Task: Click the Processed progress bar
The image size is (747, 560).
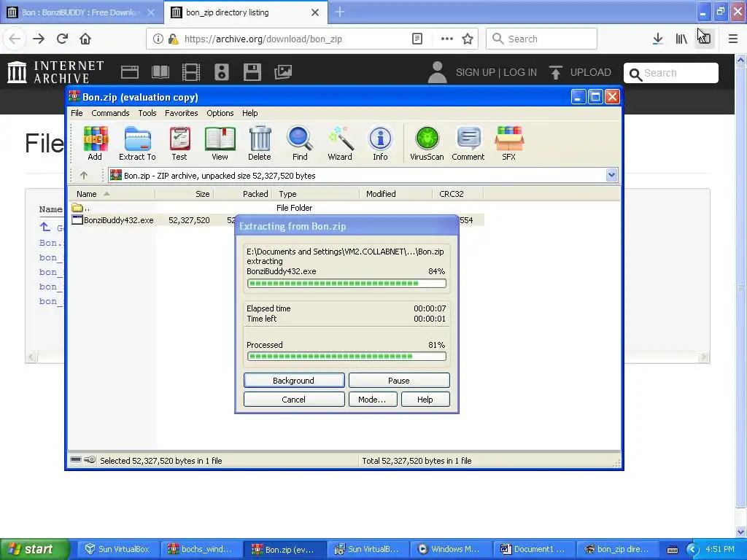Action: [347, 356]
